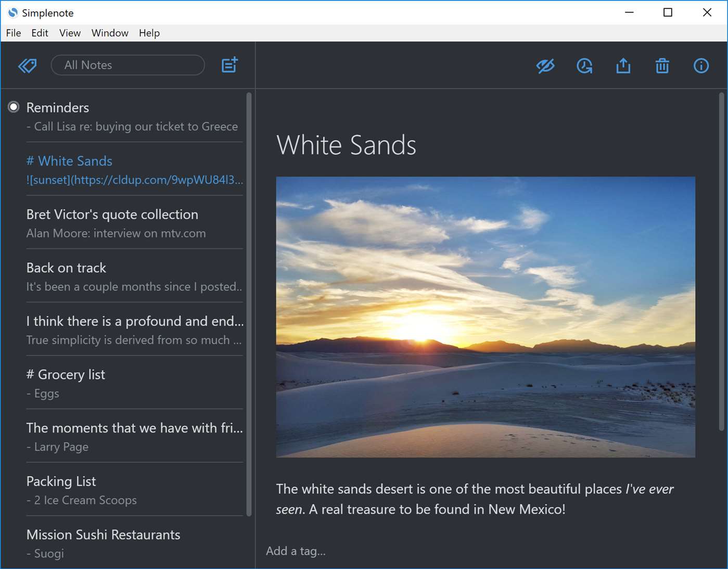The image size is (728, 569).
Task: Open Bret Victor's quote collection note
Action: pyautogui.click(x=112, y=214)
